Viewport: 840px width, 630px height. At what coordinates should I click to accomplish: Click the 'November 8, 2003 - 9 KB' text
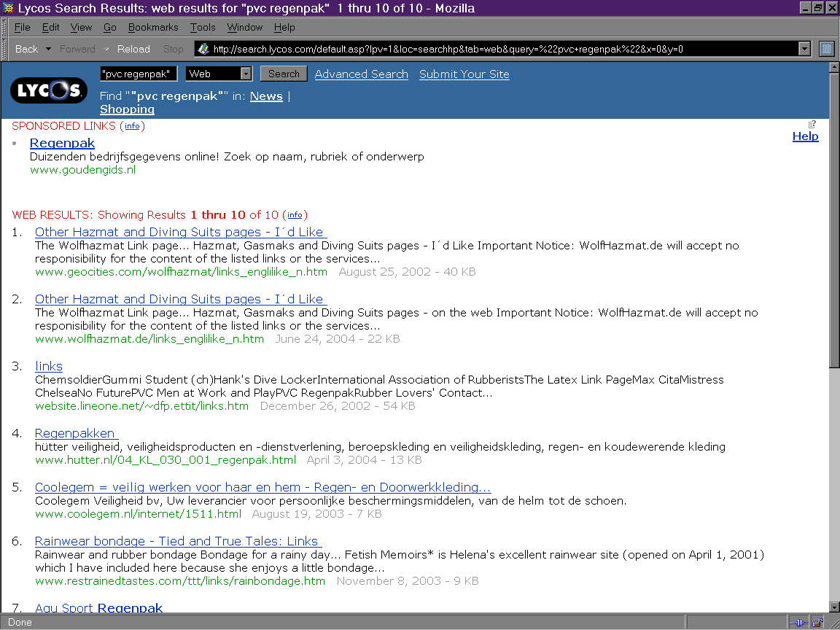click(408, 580)
